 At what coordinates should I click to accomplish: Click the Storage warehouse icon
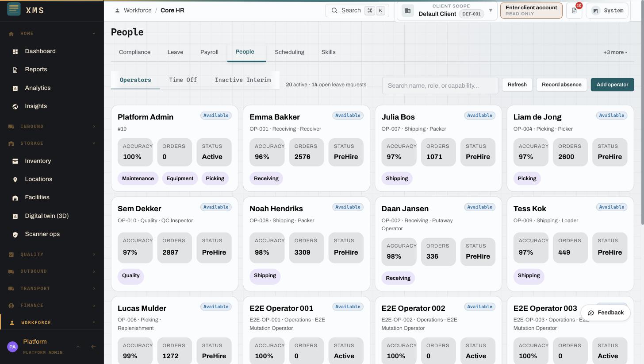coord(11,143)
